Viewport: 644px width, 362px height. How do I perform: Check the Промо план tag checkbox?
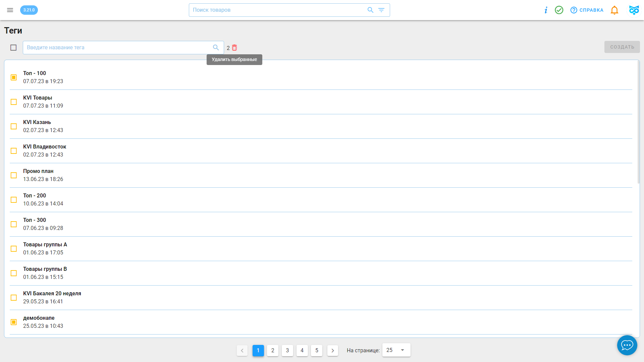tap(14, 175)
